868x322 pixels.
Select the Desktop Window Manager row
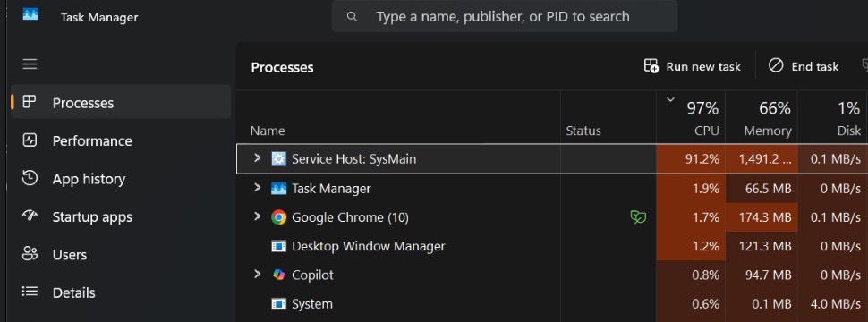[552, 246]
